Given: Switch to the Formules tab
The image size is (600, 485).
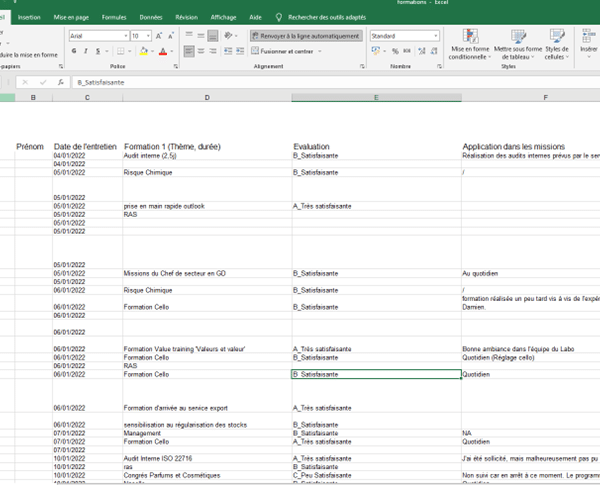Looking at the screenshot, I should pos(114,17).
